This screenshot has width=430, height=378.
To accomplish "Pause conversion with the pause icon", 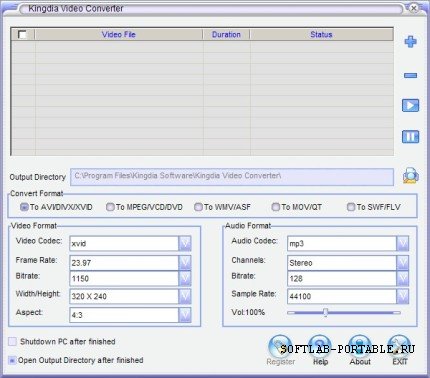I will tap(410, 137).
